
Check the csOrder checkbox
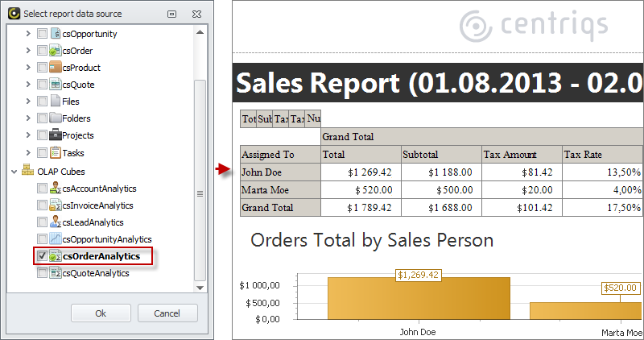point(42,50)
